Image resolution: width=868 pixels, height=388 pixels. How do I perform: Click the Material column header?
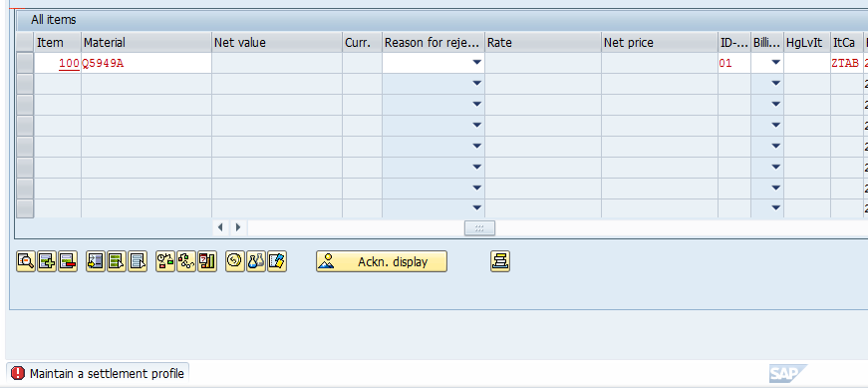(x=146, y=42)
